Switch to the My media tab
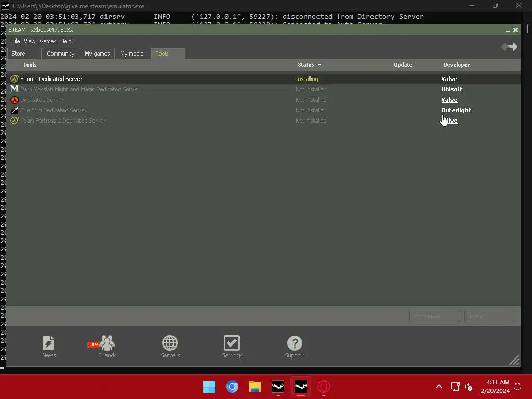Image resolution: width=532 pixels, height=399 pixels. (132, 54)
